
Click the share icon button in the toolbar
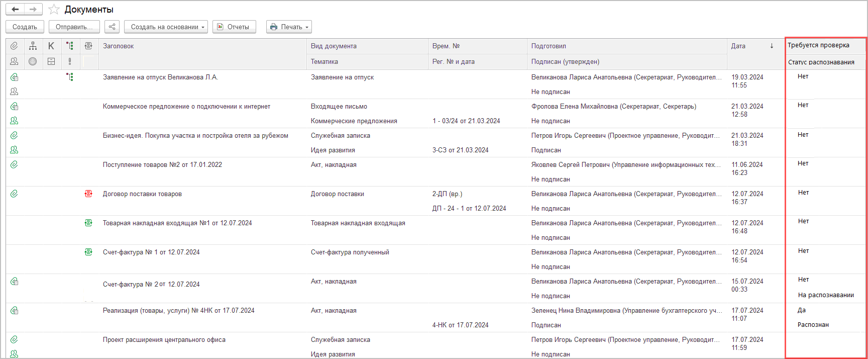click(x=112, y=27)
